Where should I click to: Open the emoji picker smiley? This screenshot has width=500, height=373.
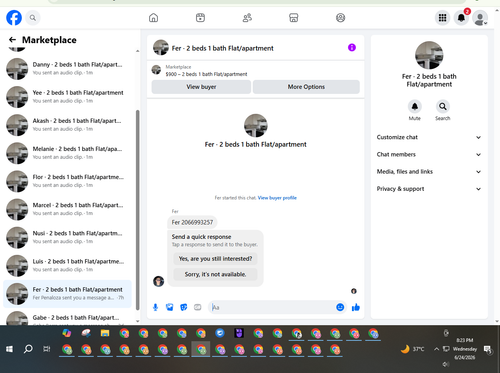[340, 307]
